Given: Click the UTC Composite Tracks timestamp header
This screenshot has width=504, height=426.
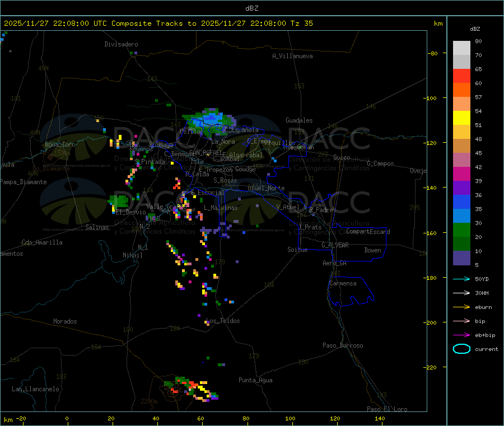Looking at the screenshot, I should [x=158, y=24].
